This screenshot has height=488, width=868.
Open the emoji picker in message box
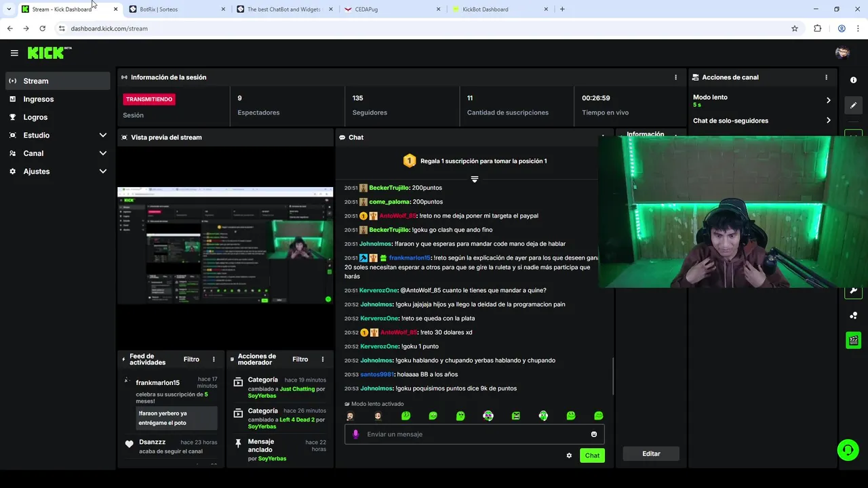(594, 434)
